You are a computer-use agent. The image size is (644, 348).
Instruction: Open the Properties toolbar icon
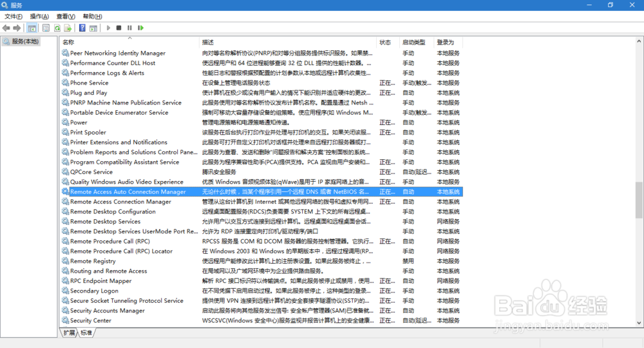(x=46, y=28)
